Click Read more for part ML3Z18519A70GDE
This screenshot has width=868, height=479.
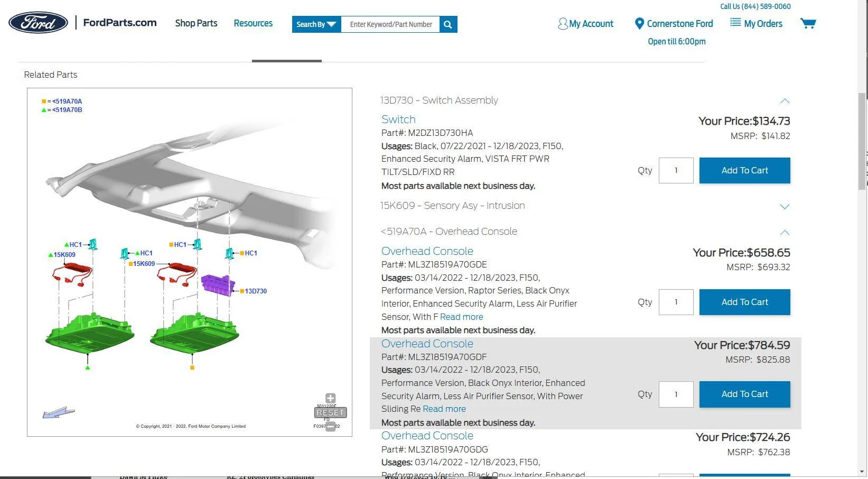click(x=461, y=317)
